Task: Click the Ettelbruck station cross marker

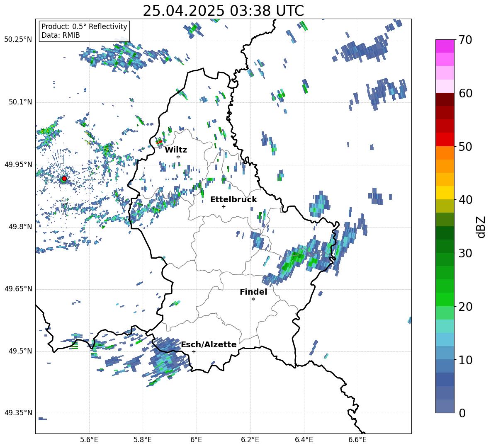Action: click(x=224, y=206)
